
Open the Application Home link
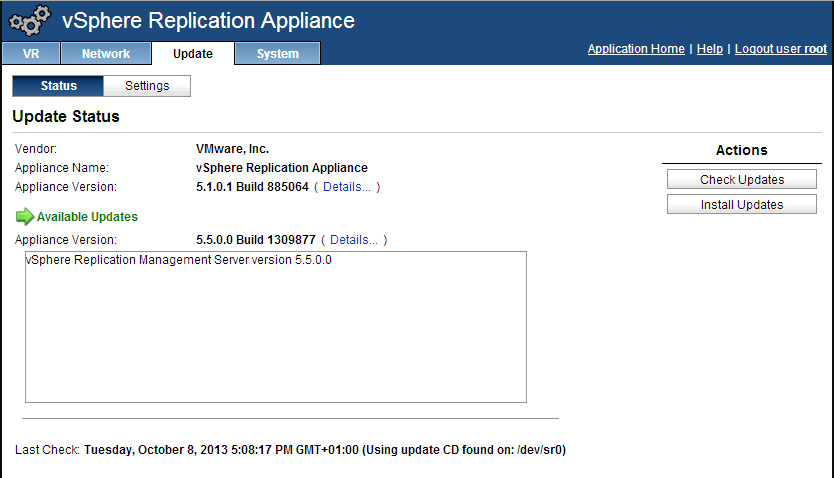(636, 49)
